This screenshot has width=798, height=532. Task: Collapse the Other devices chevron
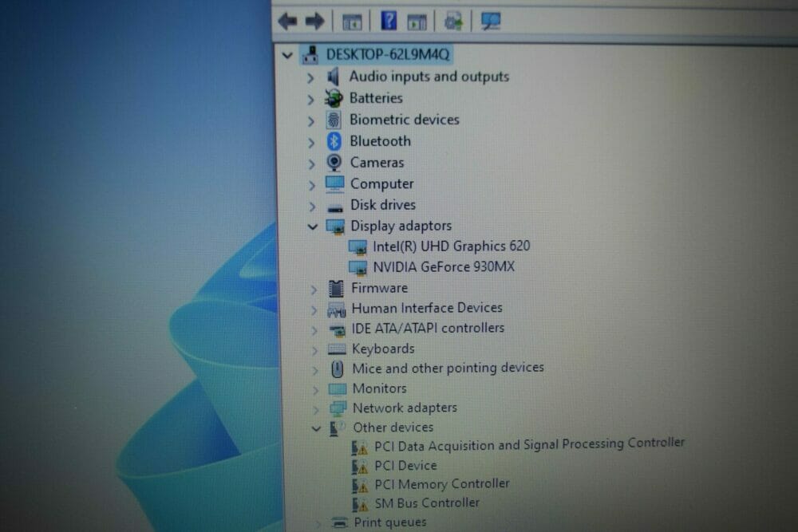pyautogui.click(x=317, y=429)
